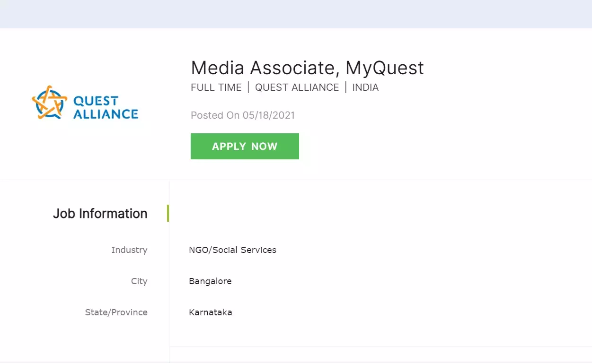Click the APPLY NOW button

[245, 146]
